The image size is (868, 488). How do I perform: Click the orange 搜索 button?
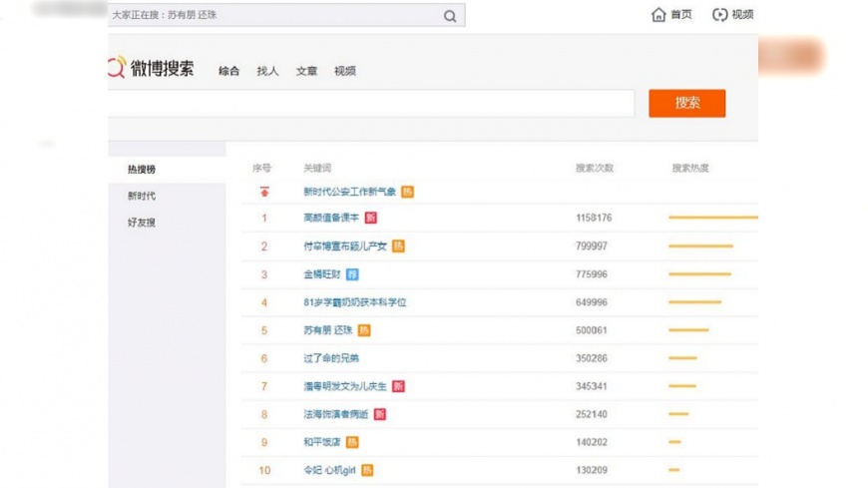[x=687, y=103]
